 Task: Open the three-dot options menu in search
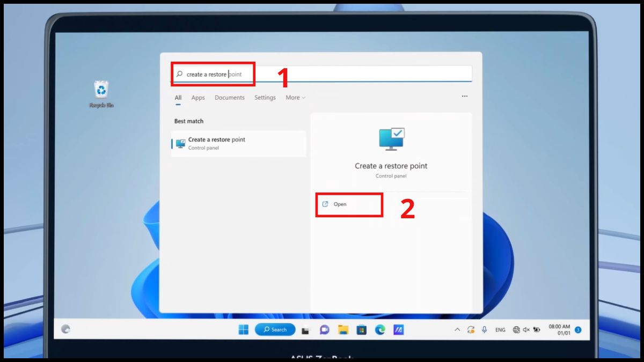464,95
